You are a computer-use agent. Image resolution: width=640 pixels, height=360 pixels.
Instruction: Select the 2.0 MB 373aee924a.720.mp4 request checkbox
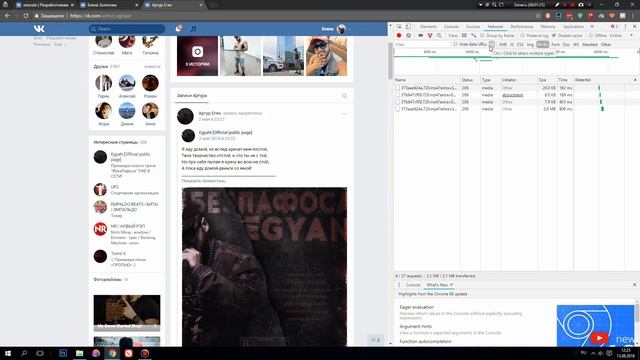pyautogui.click(x=398, y=109)
